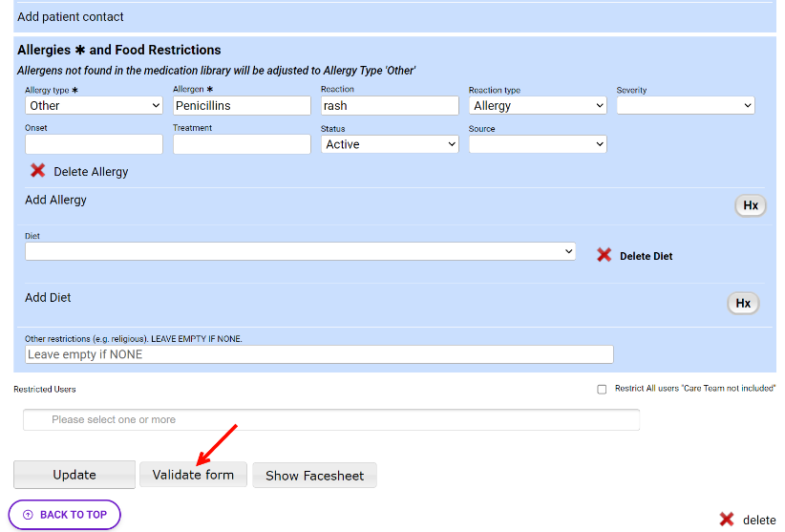Click Add patient contact link
This screenshot has height=532, width=785.
pos(70,16)
